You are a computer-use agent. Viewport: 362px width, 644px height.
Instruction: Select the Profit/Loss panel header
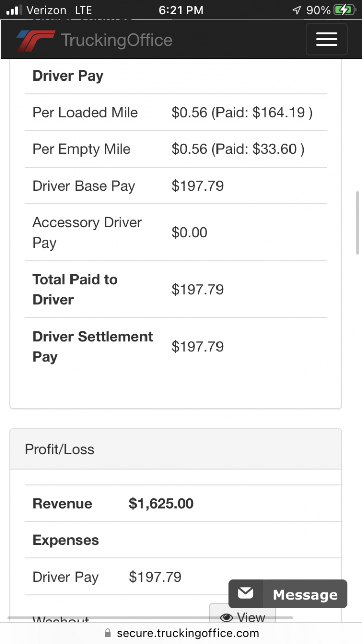[176, 449]
